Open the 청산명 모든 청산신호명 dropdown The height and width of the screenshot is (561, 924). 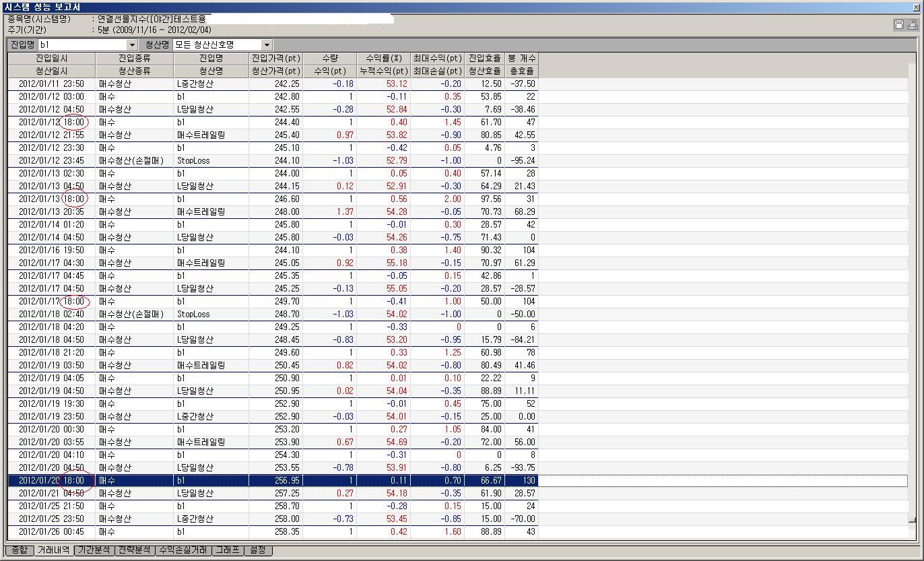pos(267,45)
